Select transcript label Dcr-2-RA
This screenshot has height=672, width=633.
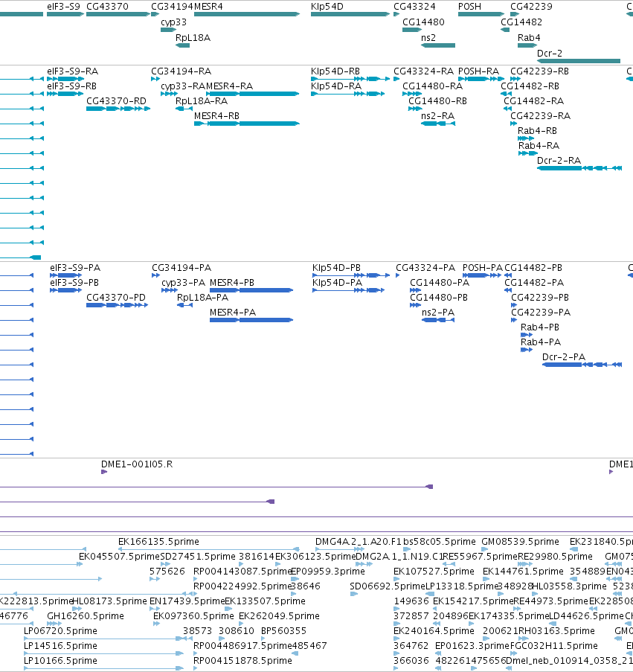[559, 161]
